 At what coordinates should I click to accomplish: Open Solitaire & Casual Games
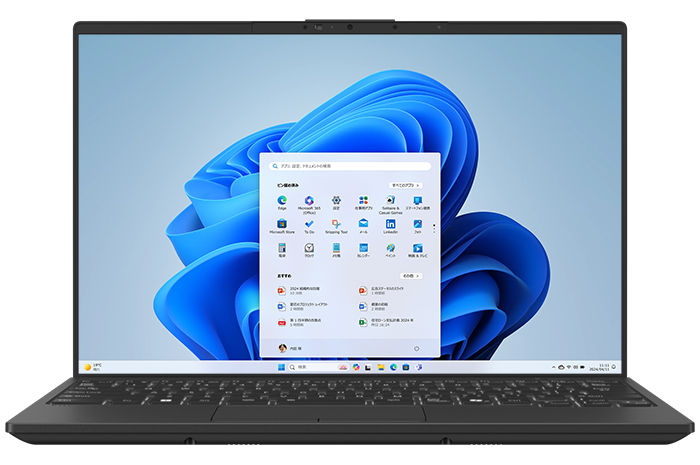point(391,202)
